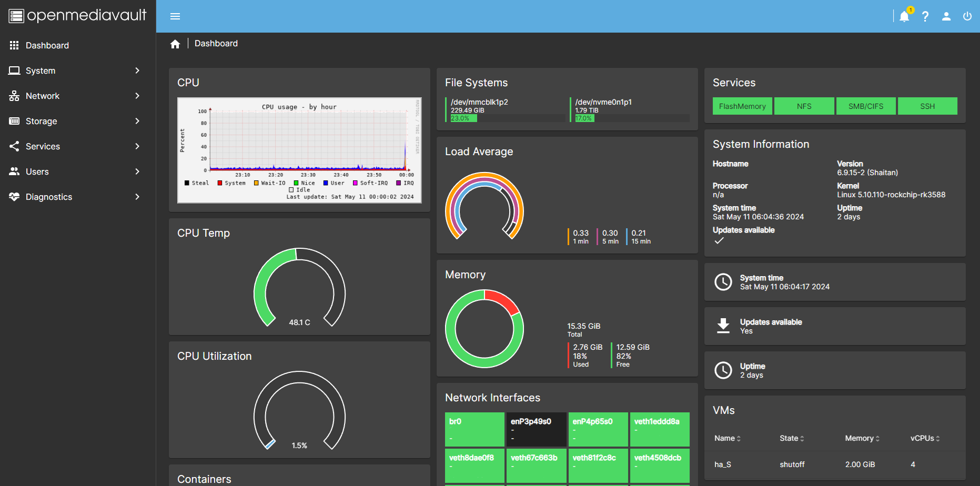Select the enP3p49s0 network interface tile
This screenshot has height=486, width=980.
(x=536, y=429)
